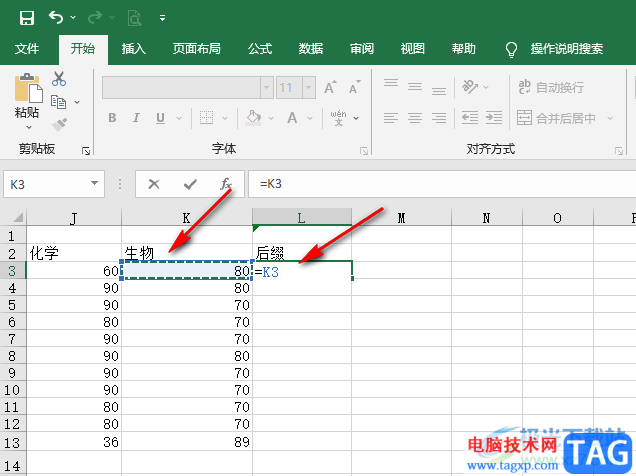Screen dimensions: 636x476
Task: Decrease font size with small A icon
Action: click(355, 87)
